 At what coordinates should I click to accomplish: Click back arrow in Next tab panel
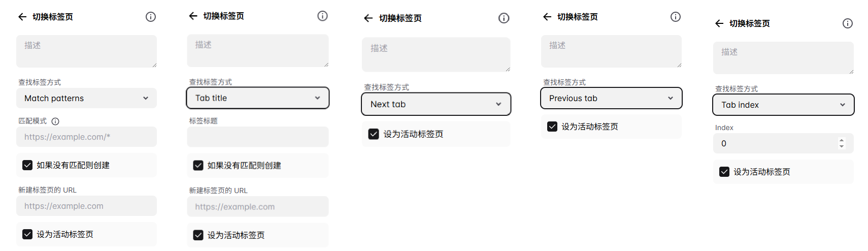[369, 18]
